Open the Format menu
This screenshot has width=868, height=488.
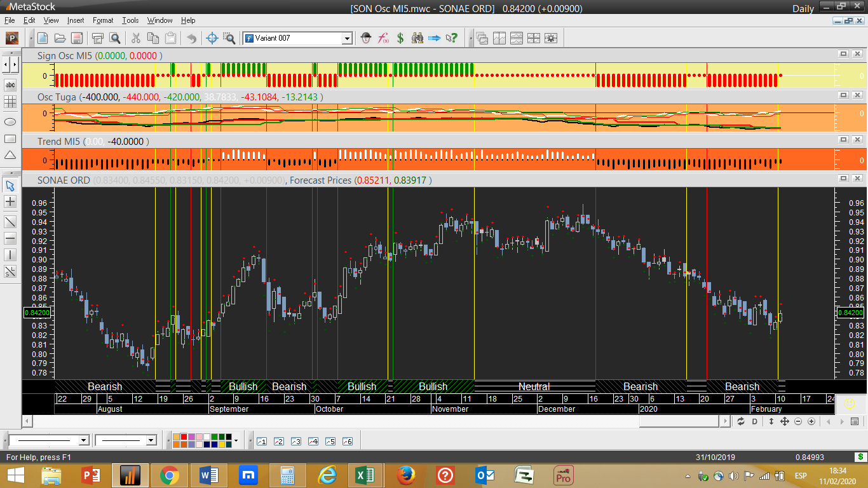tap(103, 20)
